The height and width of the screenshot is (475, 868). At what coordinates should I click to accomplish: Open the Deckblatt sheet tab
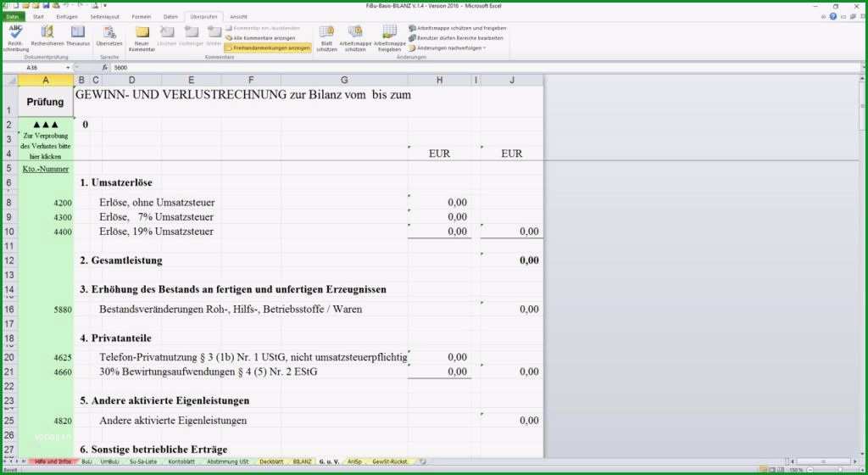click(x=271, y=461)
